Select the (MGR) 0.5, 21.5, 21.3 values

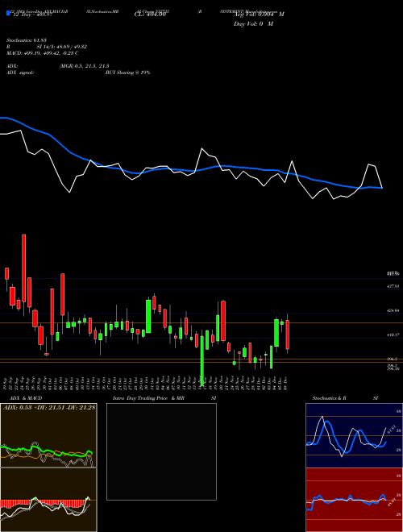click(x=84, y=66)
